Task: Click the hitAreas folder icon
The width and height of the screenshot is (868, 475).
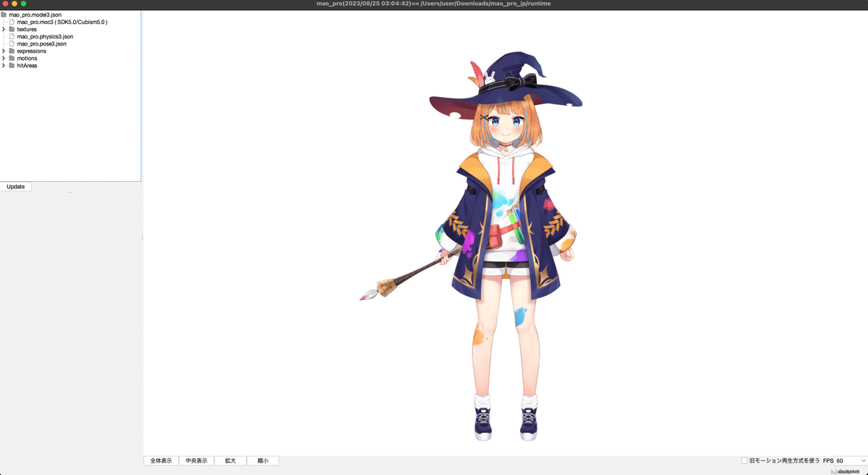Action: pyautogui.click(x=12, y=65)
